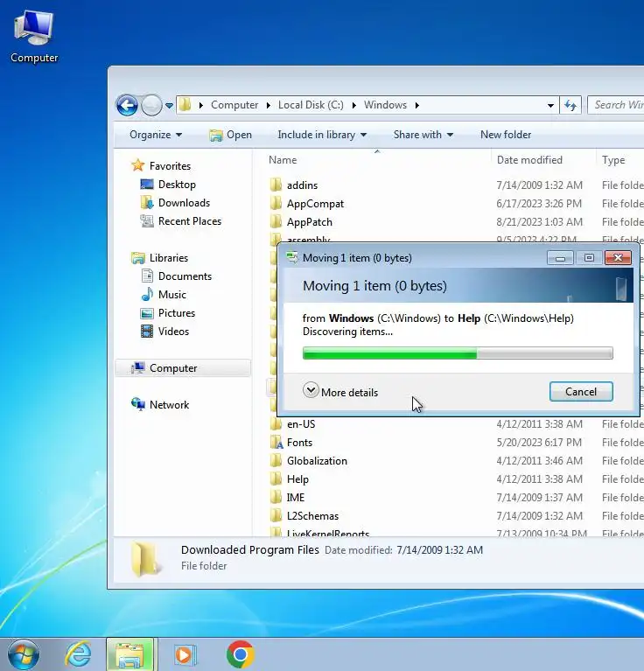644x671 pixels.
Task: Open the Windows Start menu
Action: coord(24,654)
